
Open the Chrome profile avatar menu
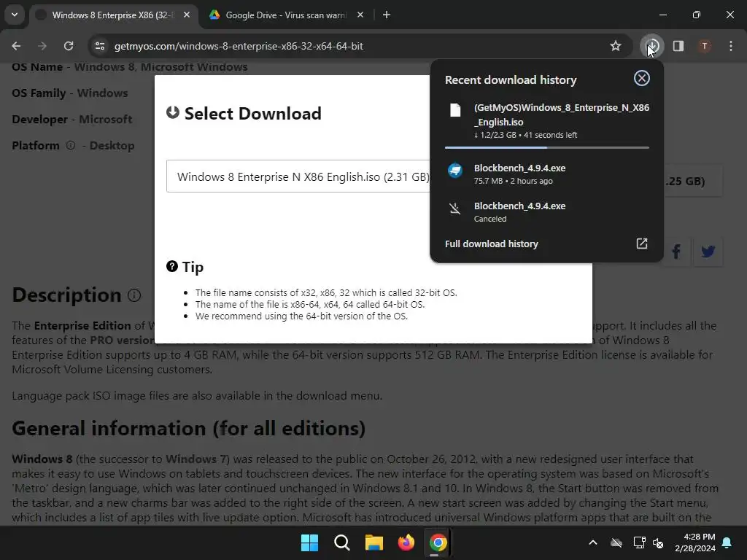[x=704, y=46]
